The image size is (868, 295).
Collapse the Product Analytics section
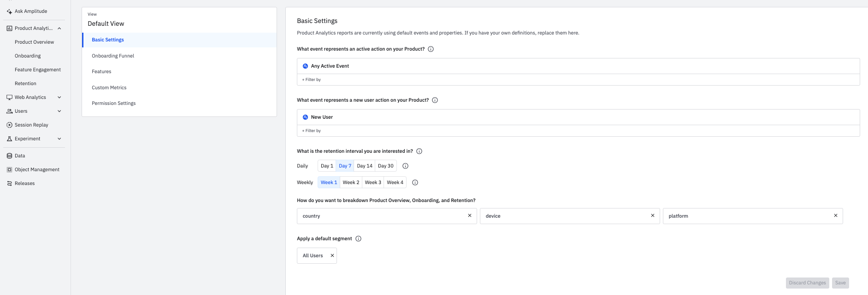pyautogui.click(x=59, y=28)
